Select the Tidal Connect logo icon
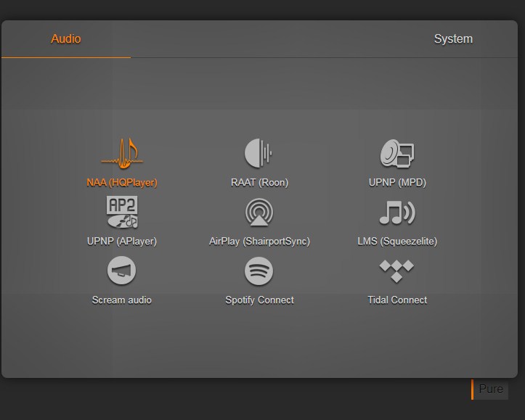 396,271
